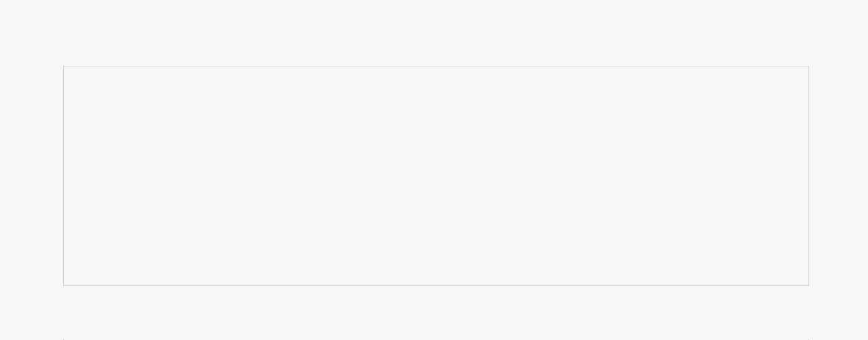This screenshot has width=868, height=340.
Task: Click the empty margin right of the panel
Action: tap(838, 176)
